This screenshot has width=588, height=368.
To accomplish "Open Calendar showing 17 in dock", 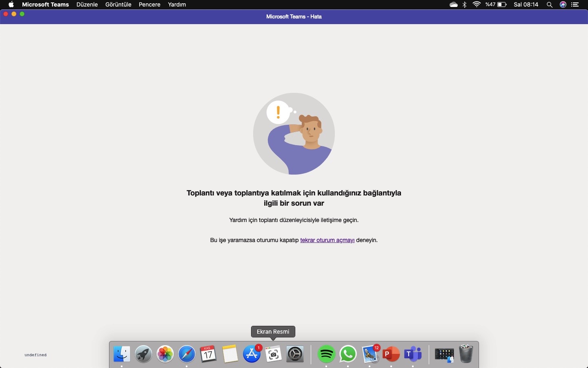I will coord(209,354).
